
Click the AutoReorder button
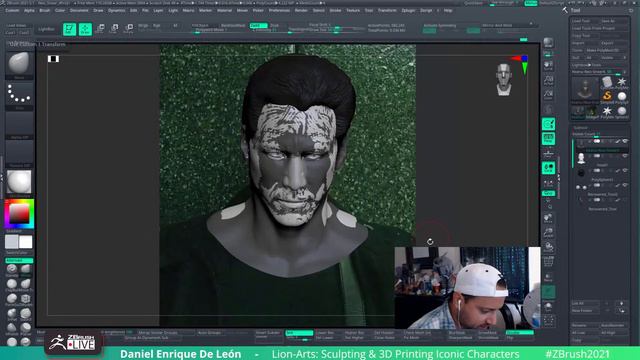click(x=614, y=325)
